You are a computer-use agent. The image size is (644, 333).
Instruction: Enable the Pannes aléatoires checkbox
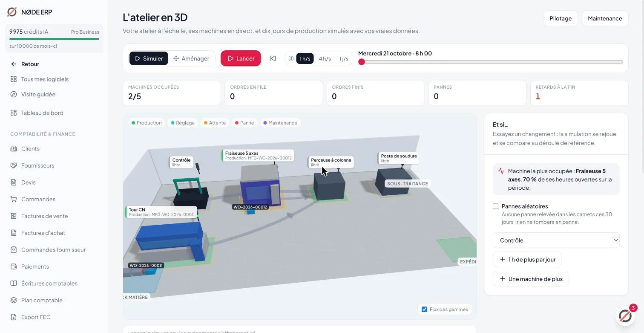coord(495,206)
